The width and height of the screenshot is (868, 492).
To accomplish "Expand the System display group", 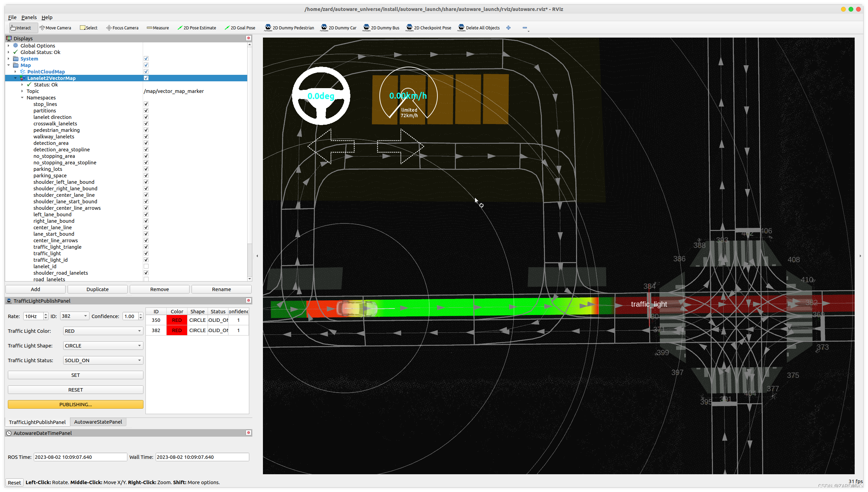I will pyautogui.click(x=9, y=59).
